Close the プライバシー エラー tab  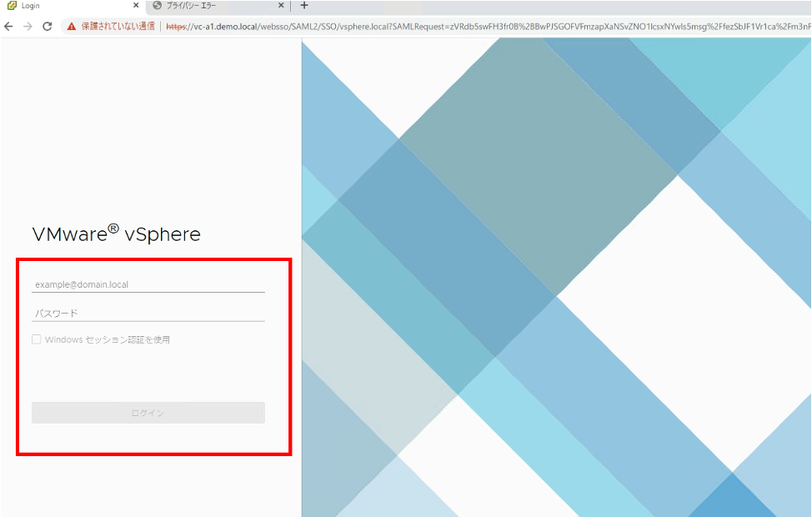[x=281, y=6]
